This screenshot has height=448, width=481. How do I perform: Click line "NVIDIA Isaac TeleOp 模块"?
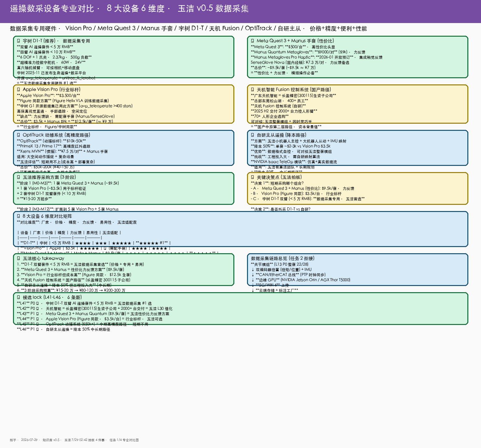point(294,162)
